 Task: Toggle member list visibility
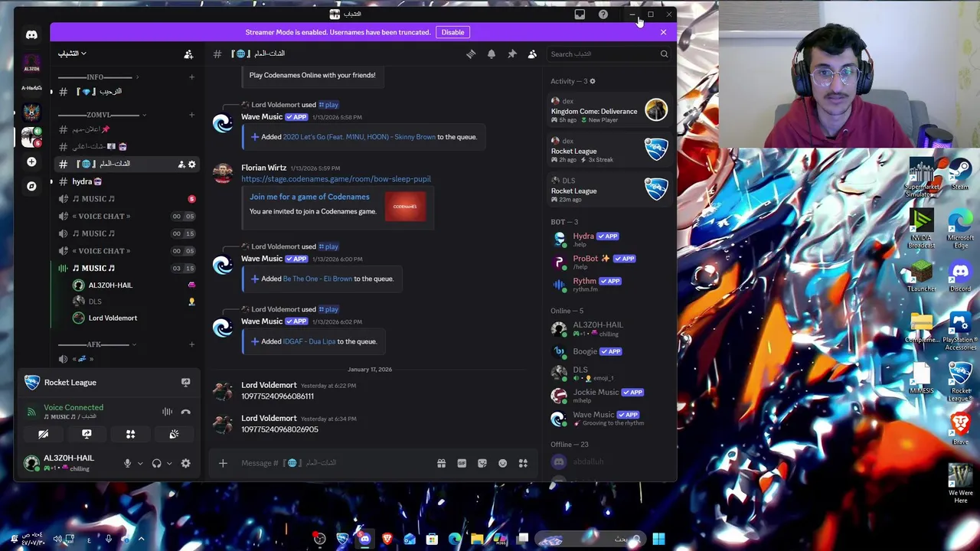tap(532, 54)
